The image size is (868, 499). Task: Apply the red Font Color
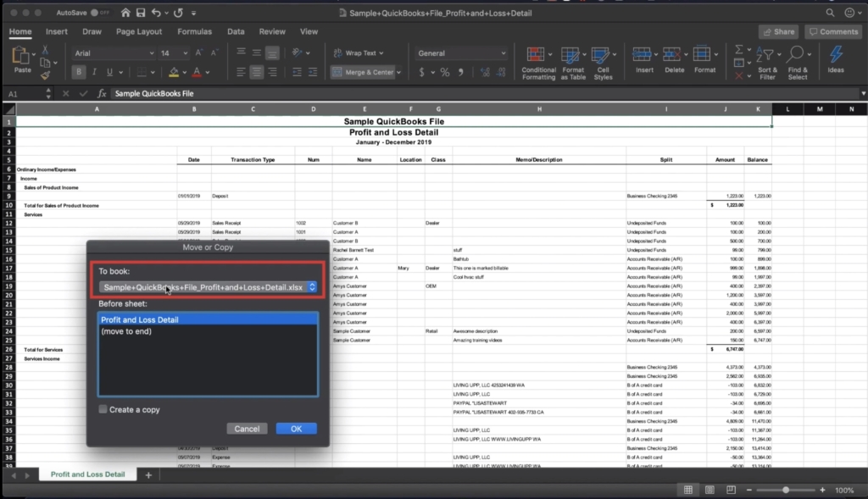[x=197, y=72]
